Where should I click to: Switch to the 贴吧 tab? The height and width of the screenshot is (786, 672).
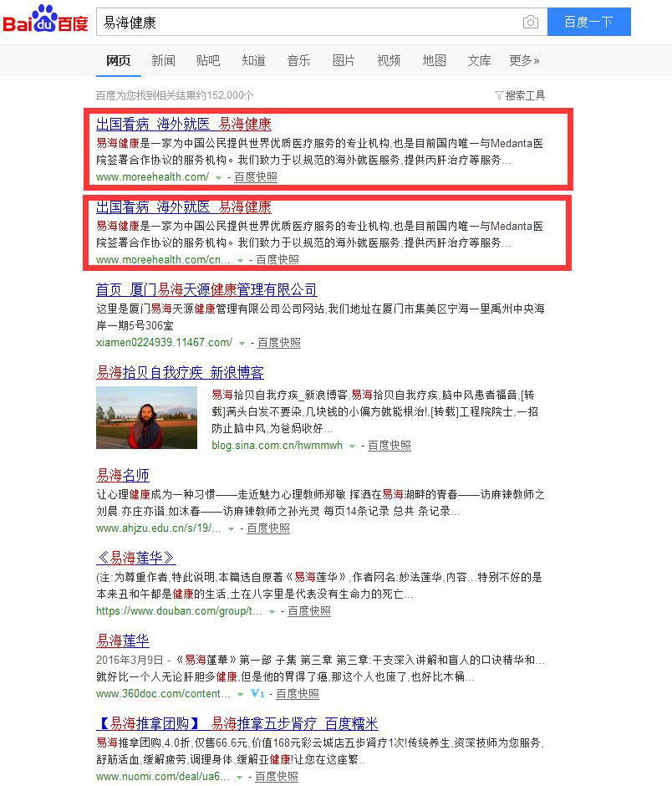pyautogui.click(x=208, y=61)
